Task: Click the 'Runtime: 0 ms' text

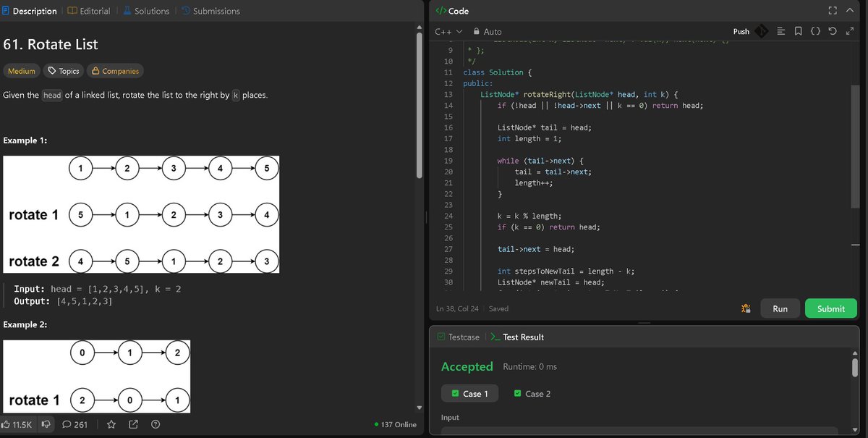Action: 530,366
